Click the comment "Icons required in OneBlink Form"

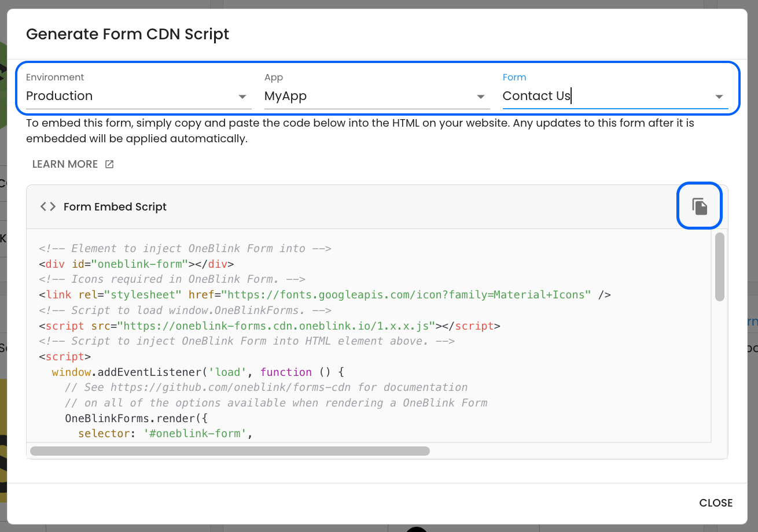point(172,279)
